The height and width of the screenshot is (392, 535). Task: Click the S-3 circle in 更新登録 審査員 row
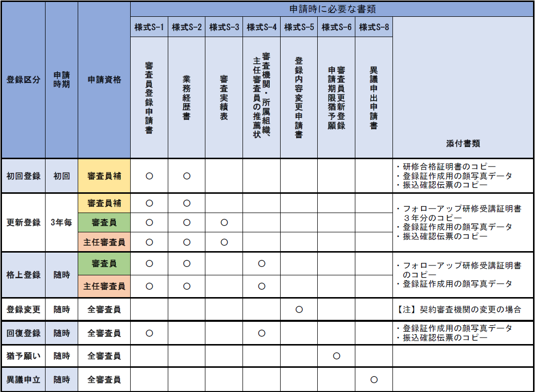(224, 222)
